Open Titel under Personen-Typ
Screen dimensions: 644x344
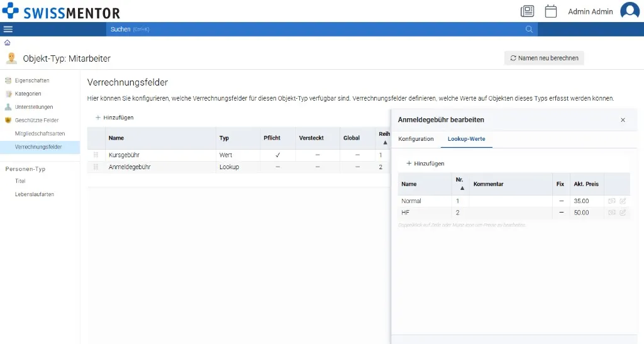[20, 181]
